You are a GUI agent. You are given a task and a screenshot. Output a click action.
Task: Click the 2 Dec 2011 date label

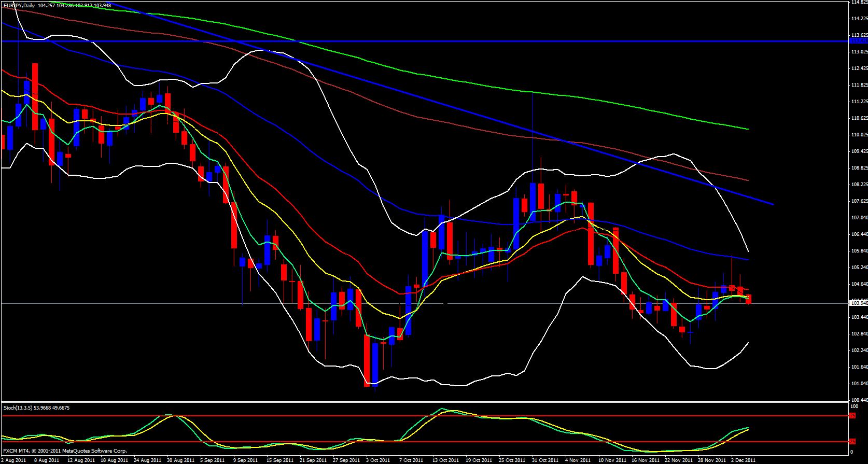click(x=743, y=460)
